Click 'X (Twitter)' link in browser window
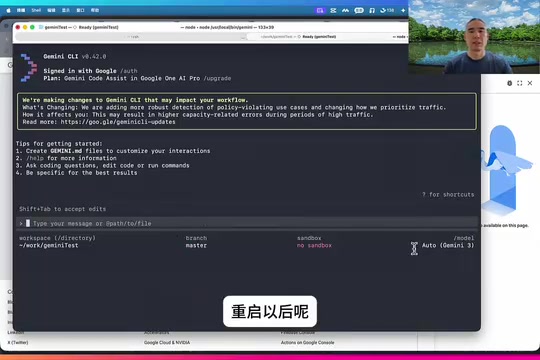This screenshot has height=360, width=540. [18, 343]
